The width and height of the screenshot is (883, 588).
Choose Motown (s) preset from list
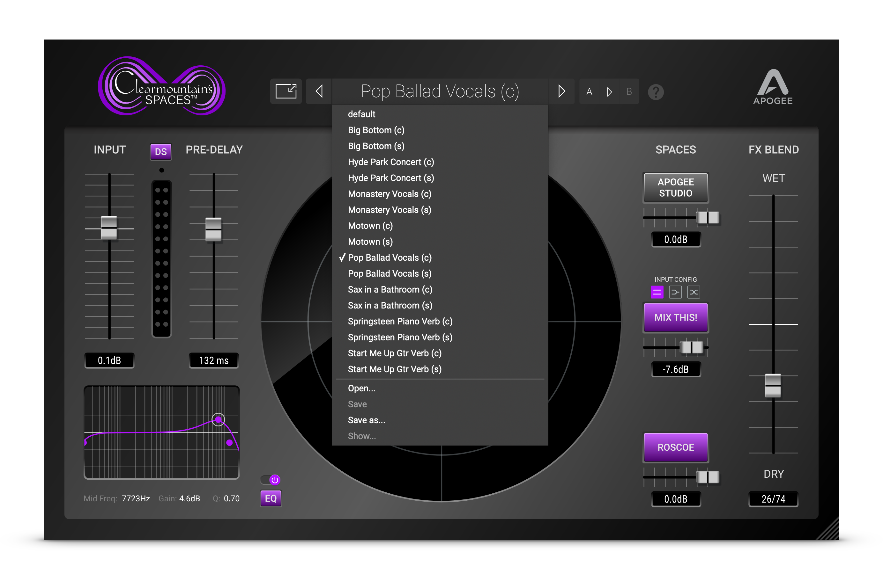(x=370, y=242)
